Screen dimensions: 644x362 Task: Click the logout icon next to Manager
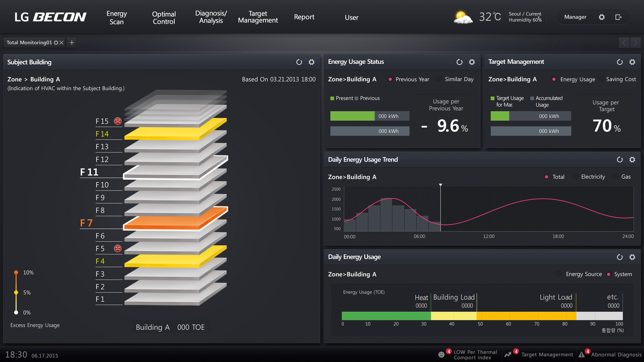619,17
